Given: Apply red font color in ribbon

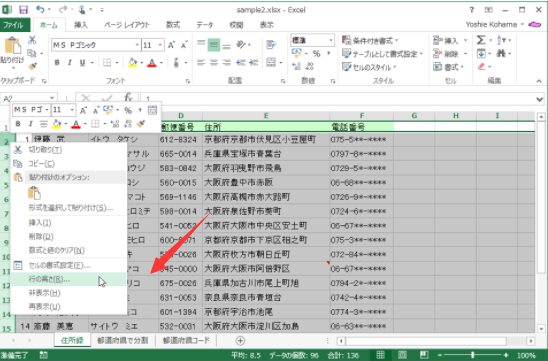Looking at the screenshot, I should point(152,63).
